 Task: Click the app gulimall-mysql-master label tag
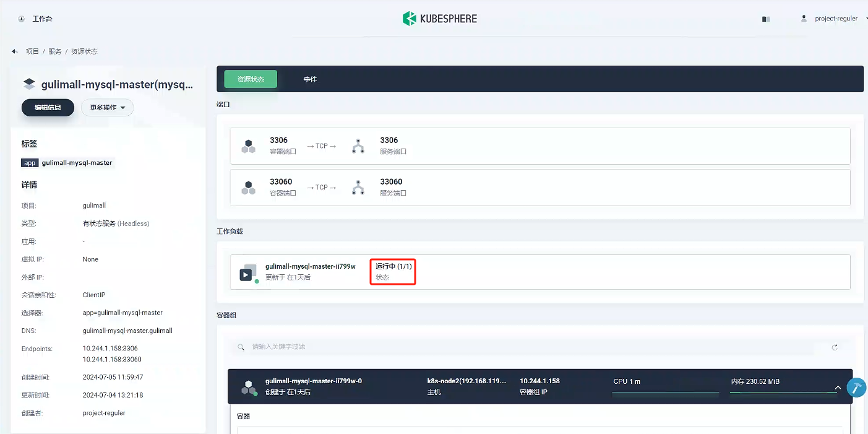coord(68,163)
